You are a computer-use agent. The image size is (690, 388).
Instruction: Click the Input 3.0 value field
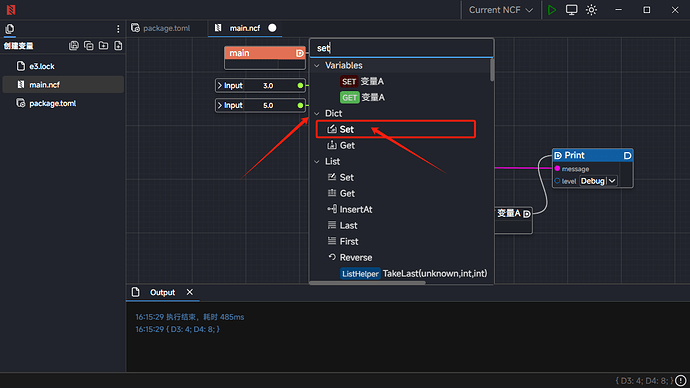[268, 85]
